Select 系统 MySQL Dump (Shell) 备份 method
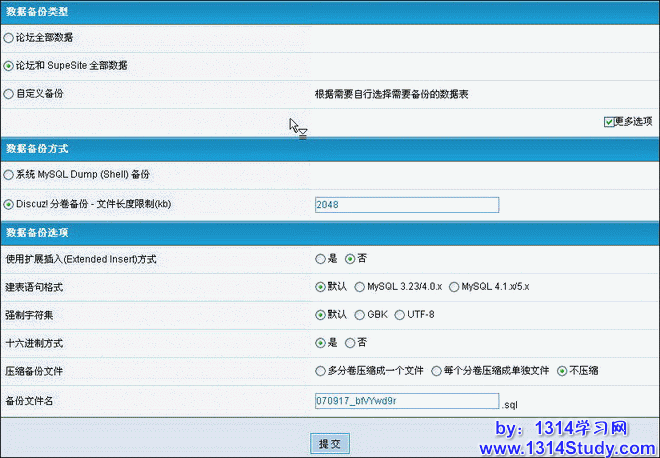The image size is (660, 458). click(x=9, y=175)
